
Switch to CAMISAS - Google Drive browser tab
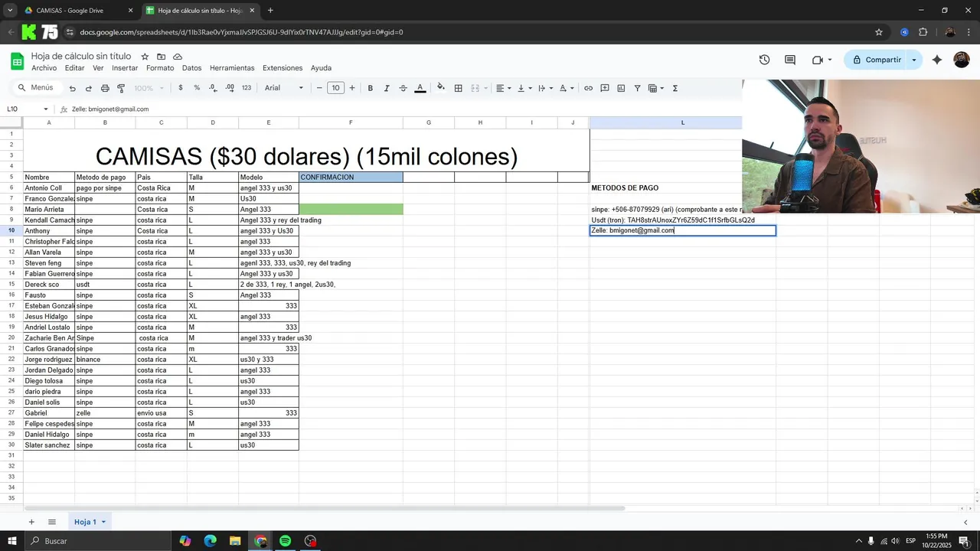(77, 11)
